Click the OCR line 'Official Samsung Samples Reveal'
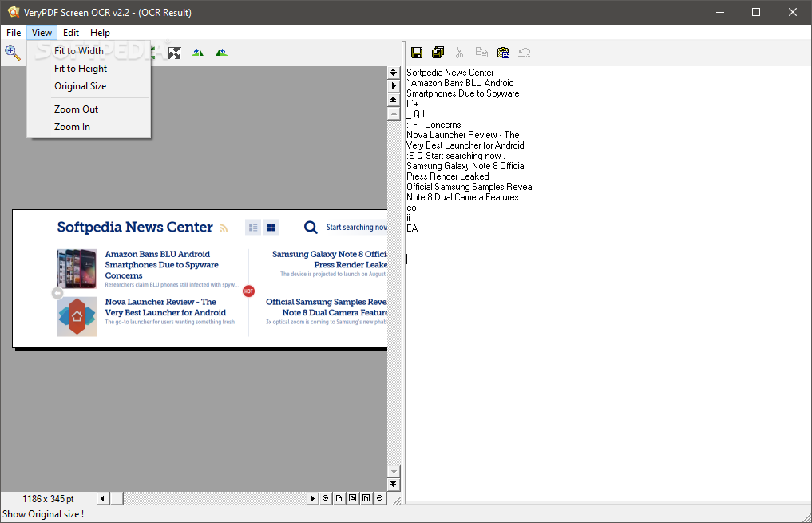 tap(469, 186)
